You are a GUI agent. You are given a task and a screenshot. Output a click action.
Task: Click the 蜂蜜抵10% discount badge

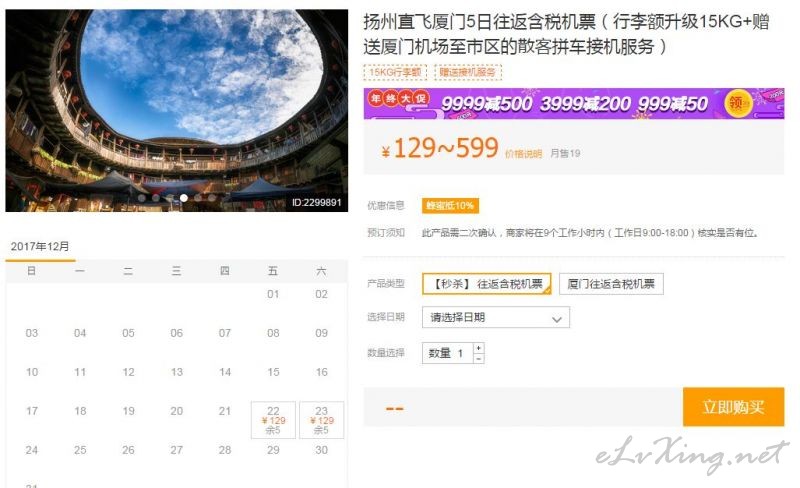point(450,206)
